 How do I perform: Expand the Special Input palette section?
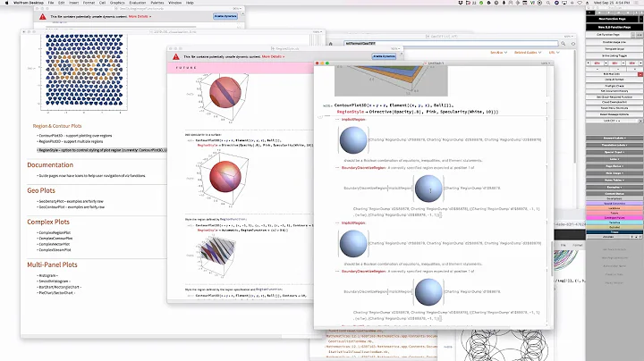(x=614, y=152)
